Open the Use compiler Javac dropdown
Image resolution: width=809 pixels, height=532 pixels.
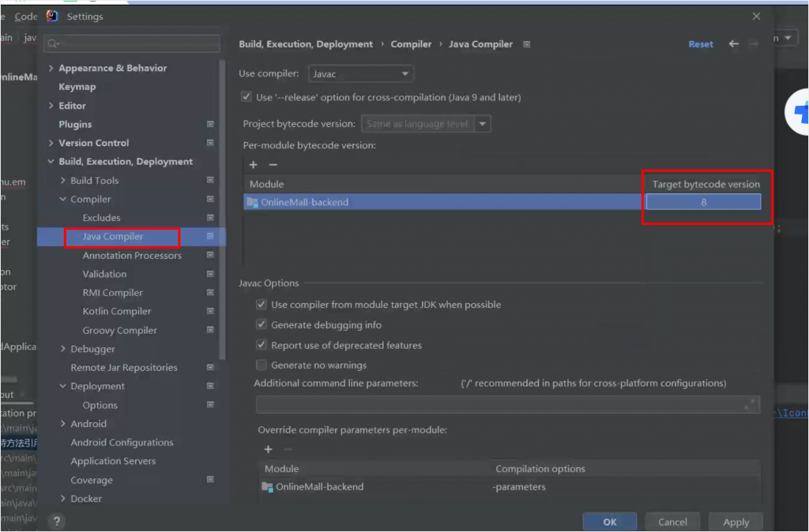coord(361,73)
